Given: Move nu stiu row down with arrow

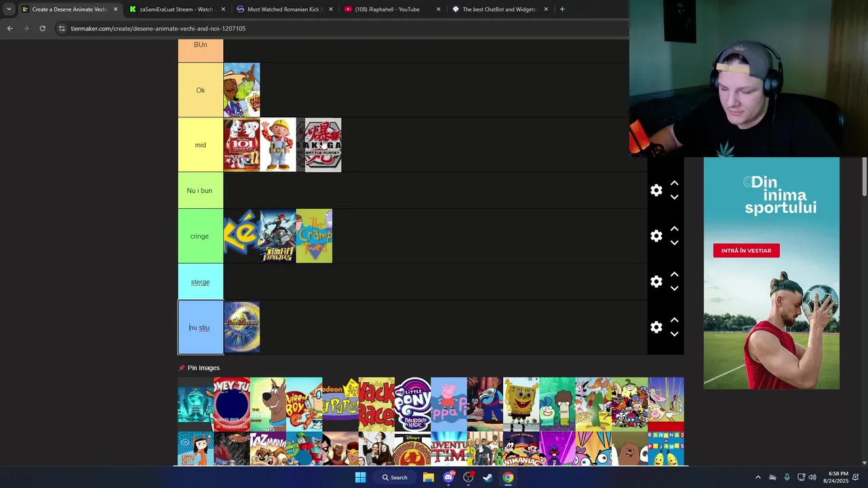Looking at the screenshot, I should [x=674, y=334].
